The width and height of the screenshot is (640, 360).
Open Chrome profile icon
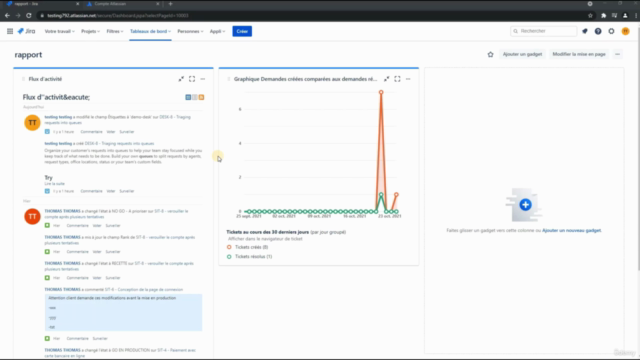click(625, 16)
